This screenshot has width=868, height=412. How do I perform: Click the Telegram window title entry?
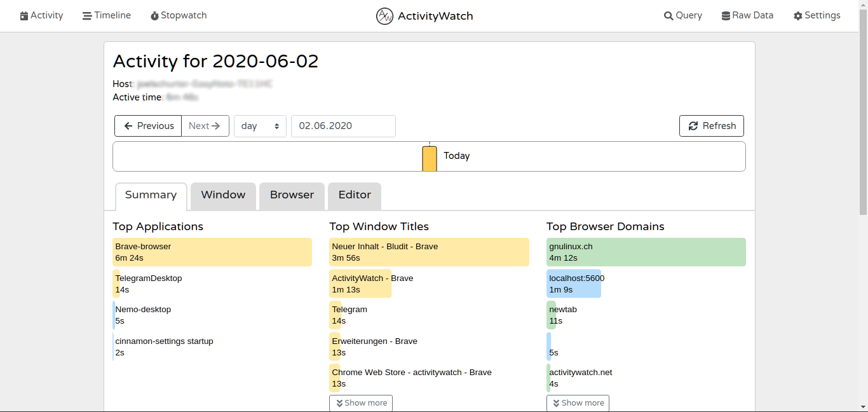pos(349,315)
